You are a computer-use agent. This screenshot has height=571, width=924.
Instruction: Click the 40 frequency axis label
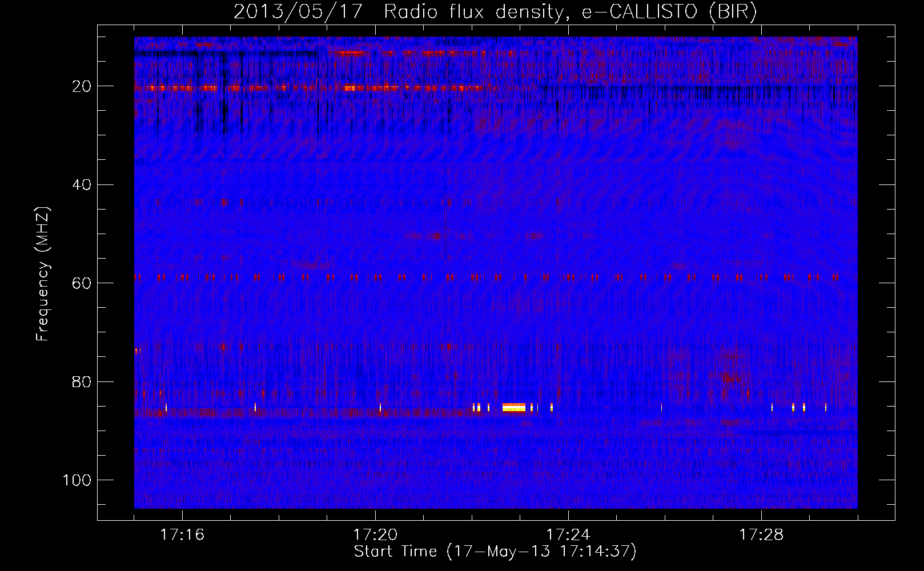click(82, 185)
